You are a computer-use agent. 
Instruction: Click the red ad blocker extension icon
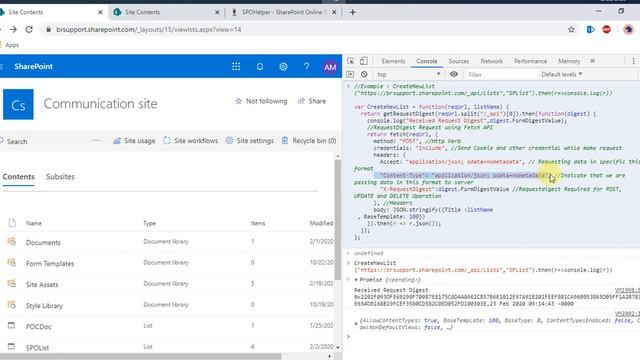(607, 29)
